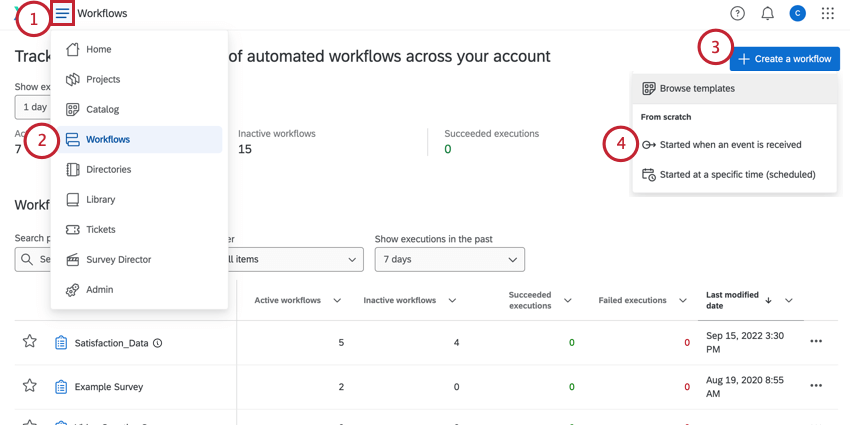Viewport: 850px width, 425px height.
Task: Click info icon next to Satisfaction_Data
Action: [158, 343]
